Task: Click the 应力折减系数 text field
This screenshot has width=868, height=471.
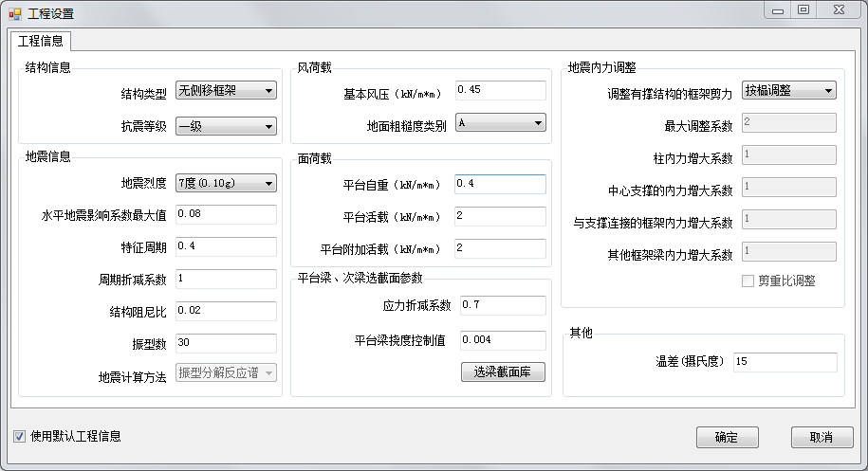Action: coord(502,305)
